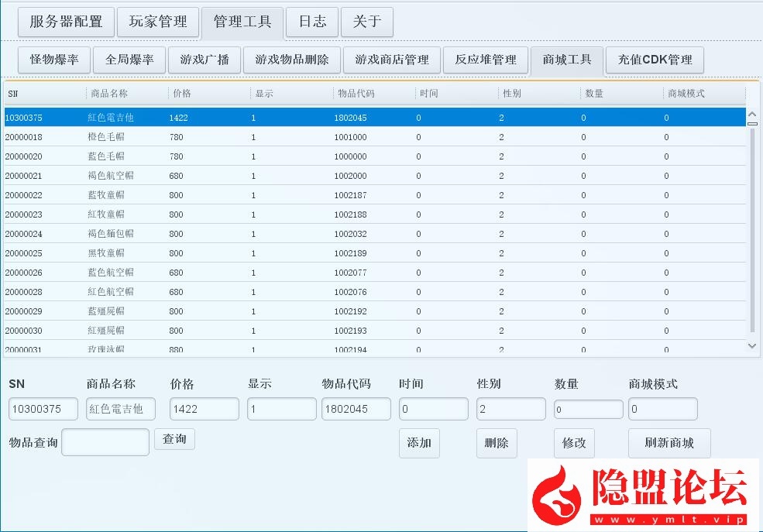Open the 充值CDK管理 sub-tab
The width and height of the screenshot is (763, 532).
pyautogui.click(x=655, y=60)
